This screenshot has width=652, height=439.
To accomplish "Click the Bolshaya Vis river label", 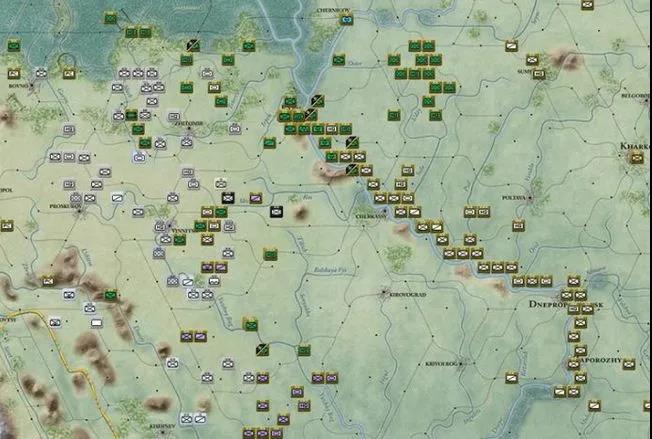I will [x=330, y=270].
